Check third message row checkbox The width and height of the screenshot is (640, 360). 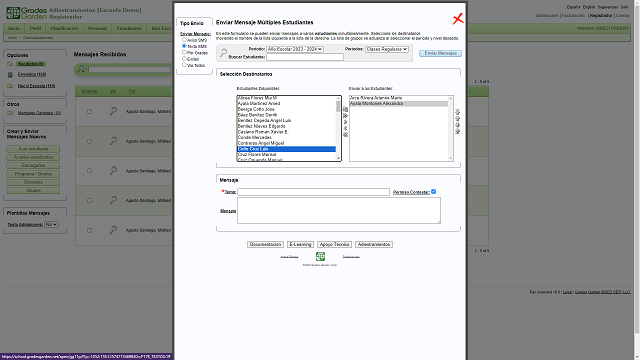point(89,171)
